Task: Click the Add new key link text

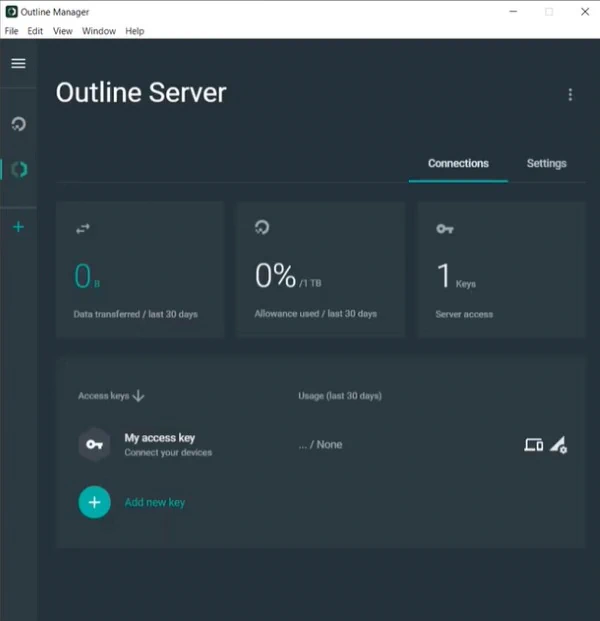Action: click(155, 502)
